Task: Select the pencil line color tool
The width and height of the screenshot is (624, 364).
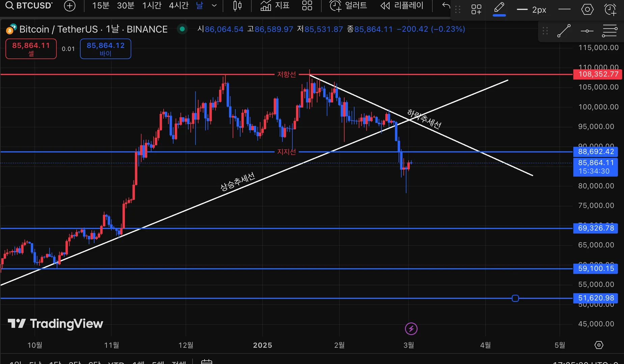Action: (499, 9)
